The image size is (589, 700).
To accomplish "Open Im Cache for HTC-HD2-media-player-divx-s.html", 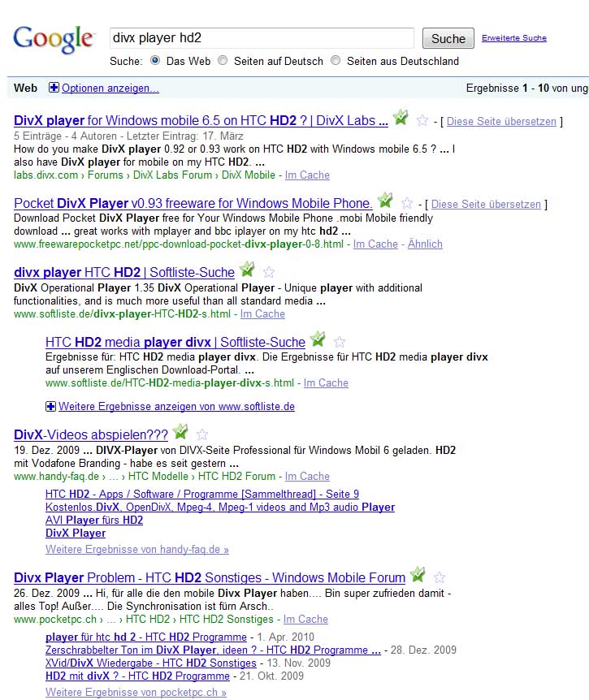I will (x=326, y=383).
